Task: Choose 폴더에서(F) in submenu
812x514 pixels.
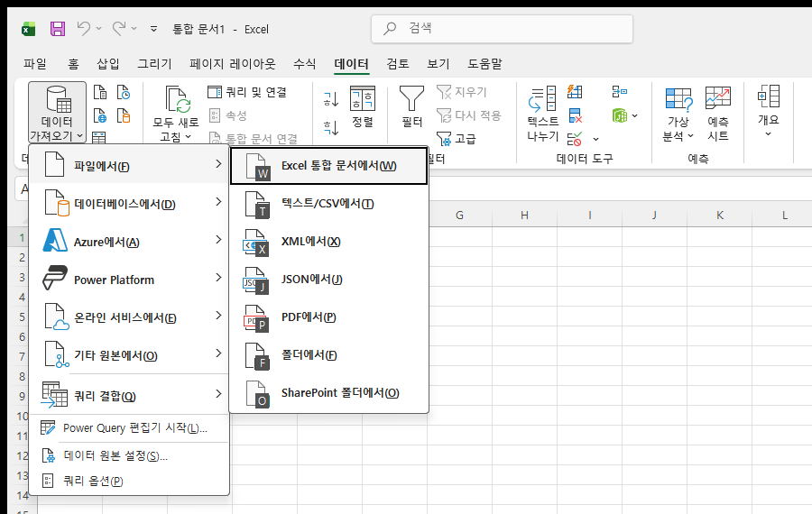Action: 328,354
